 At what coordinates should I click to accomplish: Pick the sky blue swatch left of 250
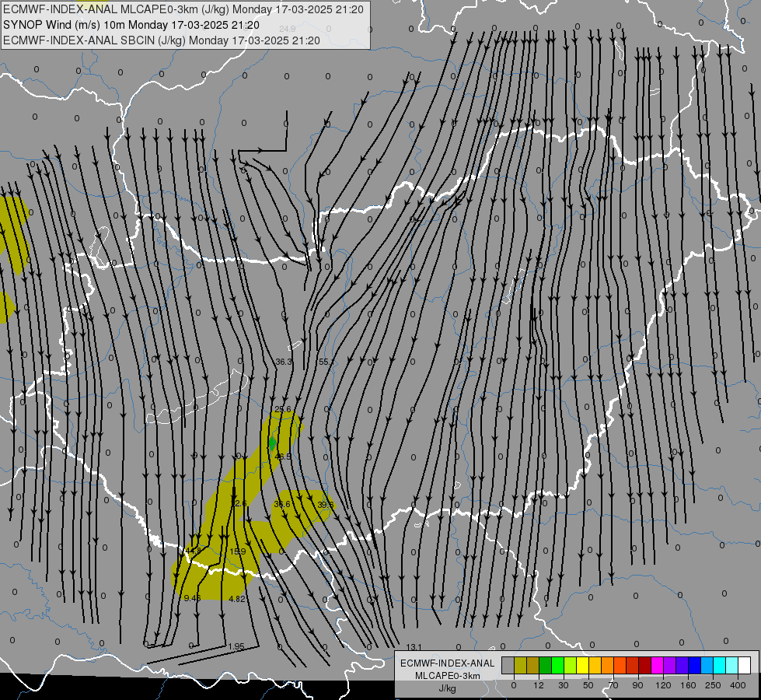(707, 666)
